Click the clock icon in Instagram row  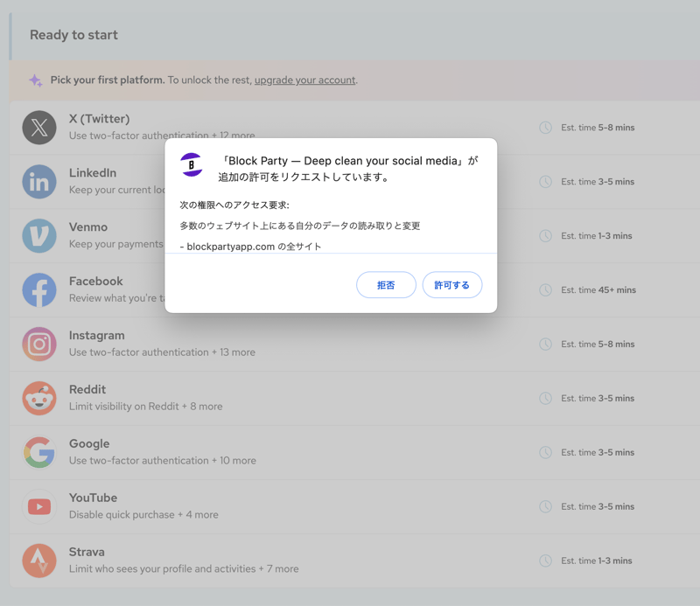click(545, 344)
